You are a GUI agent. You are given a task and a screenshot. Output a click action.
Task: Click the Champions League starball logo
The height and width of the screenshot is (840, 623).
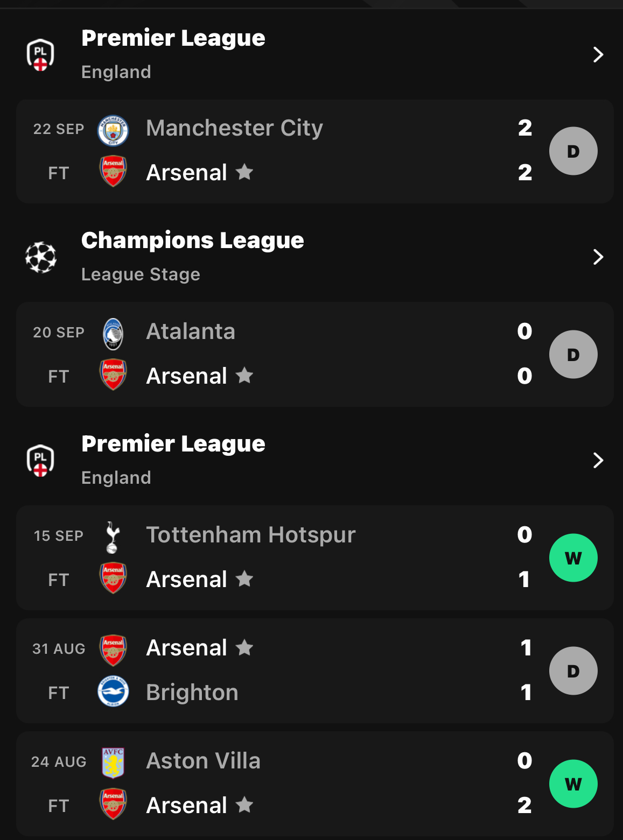pyautogui.click(x=41, y=257)
